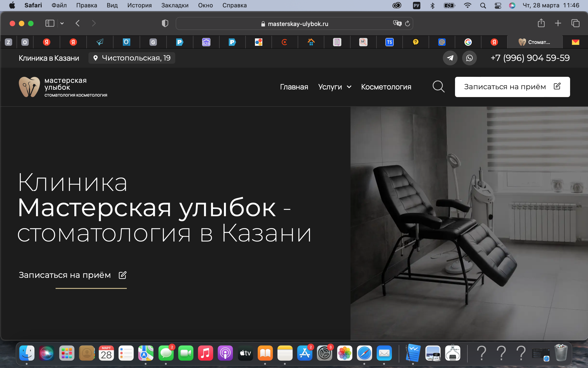Viewport: 588px width, 368px height.
Task: Click the date and time Чт, 28 марта
Action: click(551, 5)
